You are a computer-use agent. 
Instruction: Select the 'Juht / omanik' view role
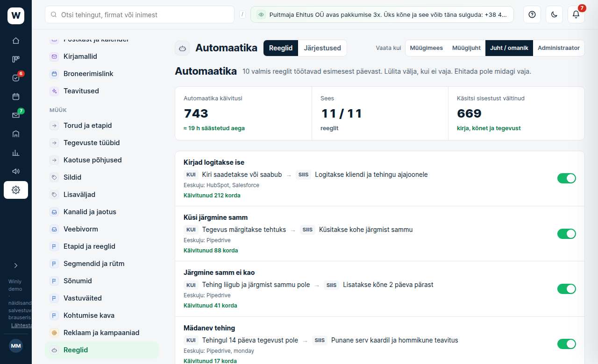coord(509,48)
